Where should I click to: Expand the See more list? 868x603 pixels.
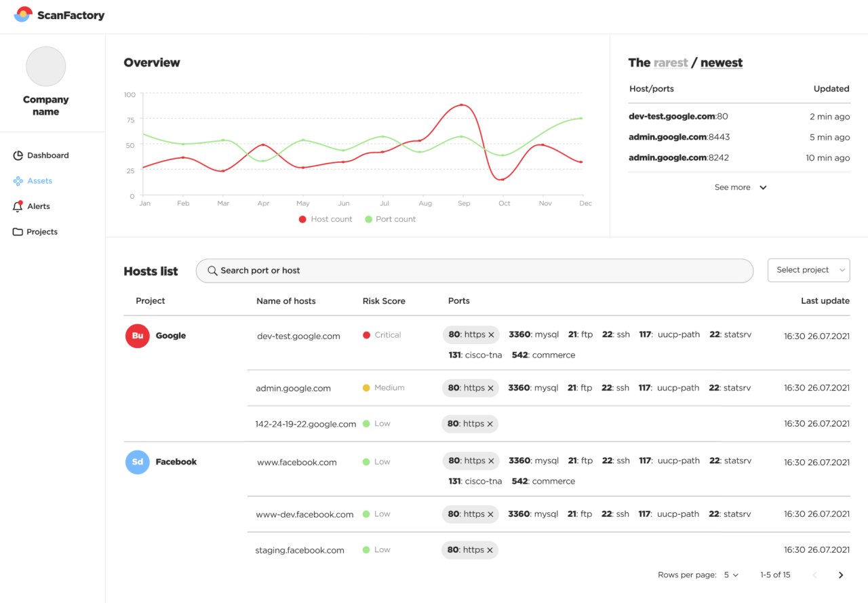[741, 187]
